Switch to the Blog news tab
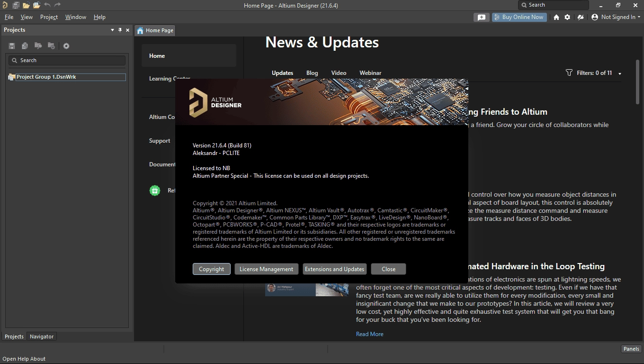 pos(312,73)
